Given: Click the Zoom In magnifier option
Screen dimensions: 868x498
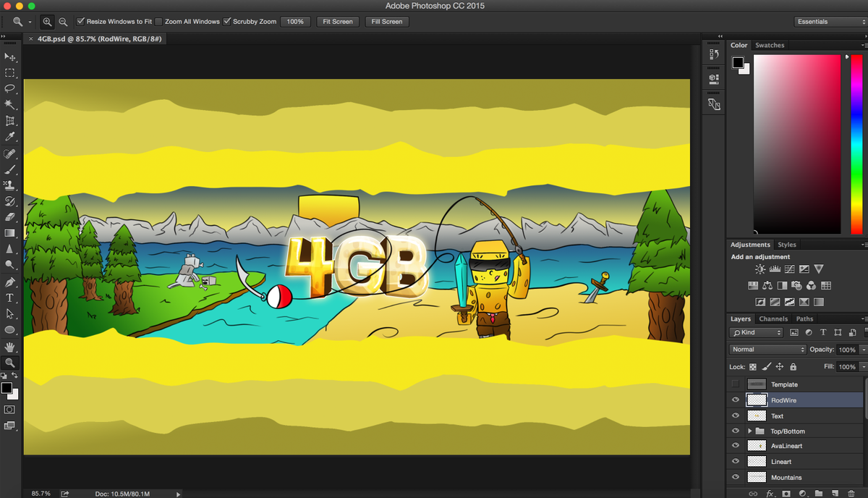Looking at the screenshot, I should [48, 22].
